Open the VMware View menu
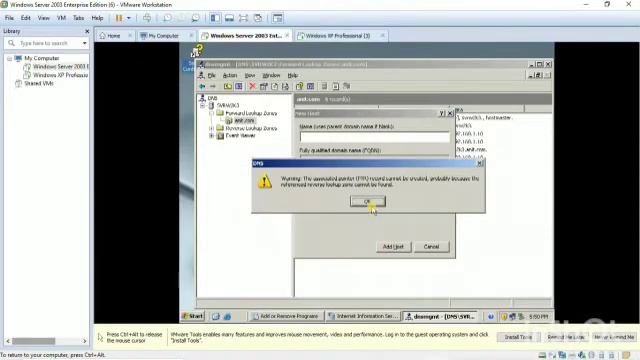The height and width of the screenshot is (360, 640). [x=44, y=18]
